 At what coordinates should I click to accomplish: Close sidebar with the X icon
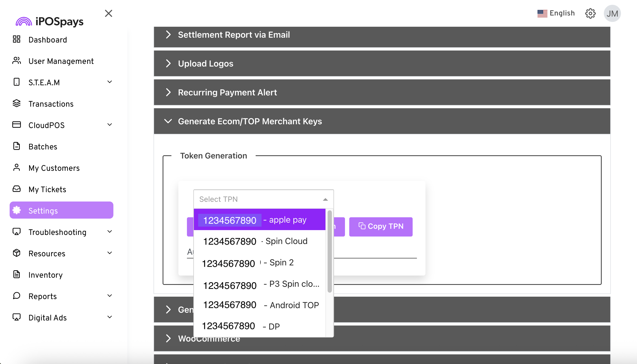click(x=109, y=13)
